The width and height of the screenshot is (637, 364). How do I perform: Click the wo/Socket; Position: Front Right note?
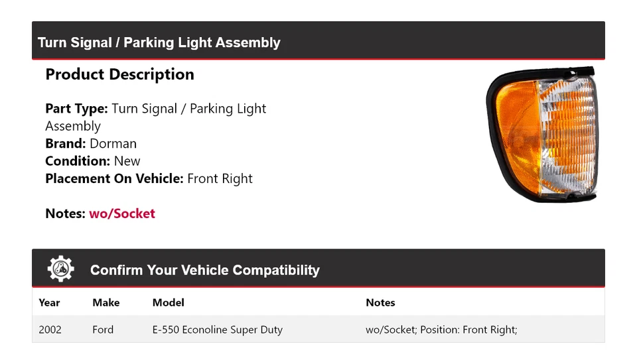(442, 330)
